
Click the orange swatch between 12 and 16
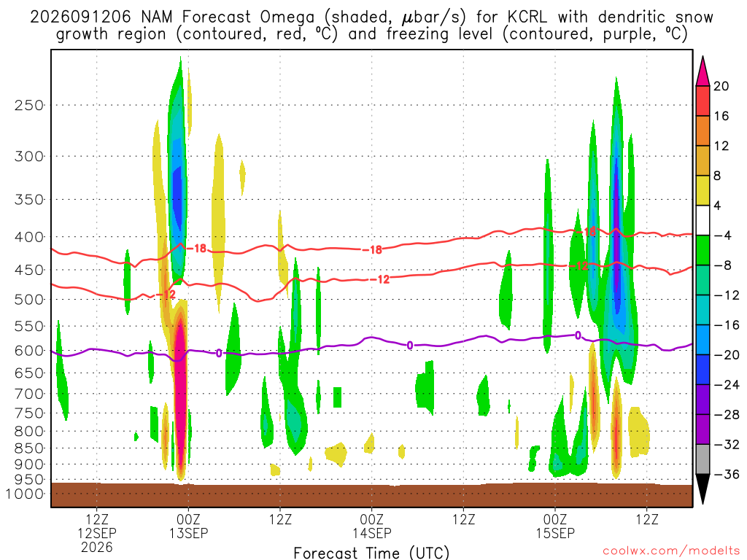pos(703,131)
